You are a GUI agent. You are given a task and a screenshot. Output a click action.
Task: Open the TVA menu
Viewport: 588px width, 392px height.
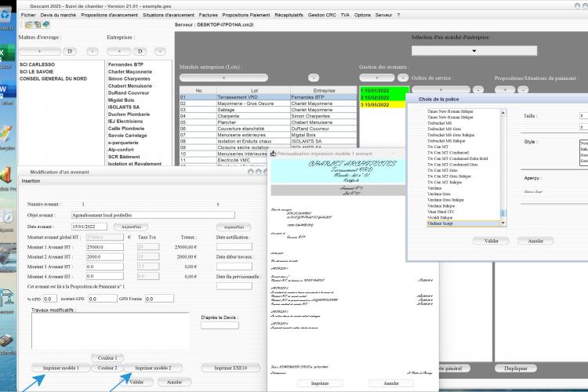pyautogui.click(x=345, y=15)
